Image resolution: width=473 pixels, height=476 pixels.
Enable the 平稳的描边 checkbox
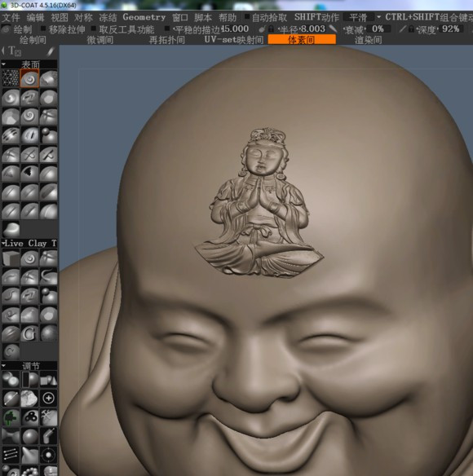point(167,29)
